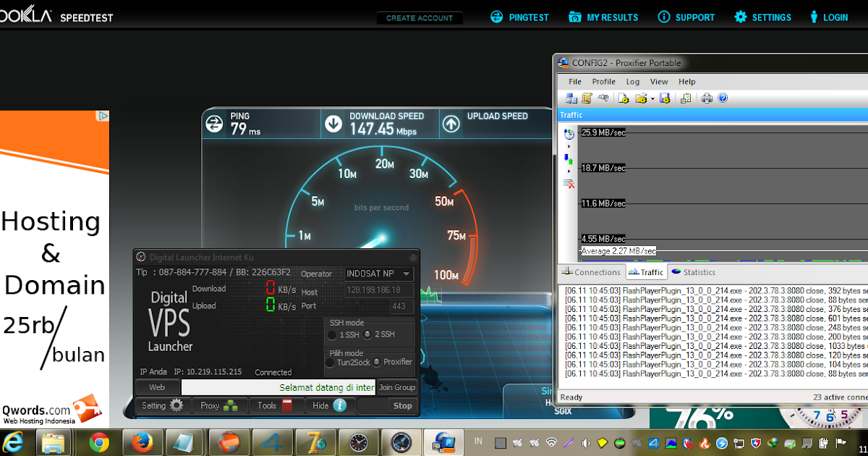The width and height of the screenshot is (868, 456).
Task: Click 23 active connections status text
Action: click(840, 397)
